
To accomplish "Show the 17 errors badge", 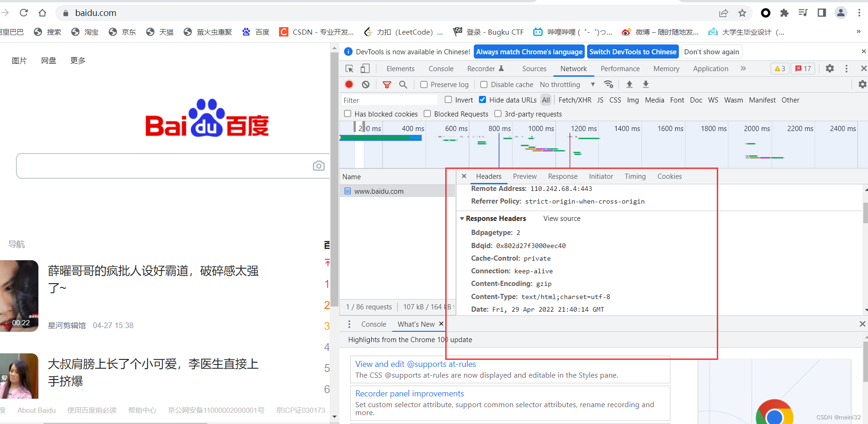I will point(803,68).
